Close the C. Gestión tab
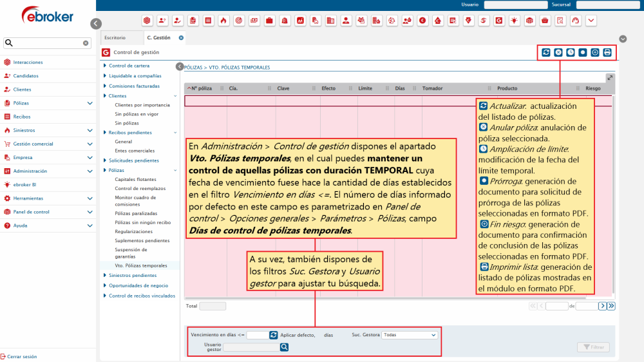This screenshot has height=362, width=644. click(181, 38)
